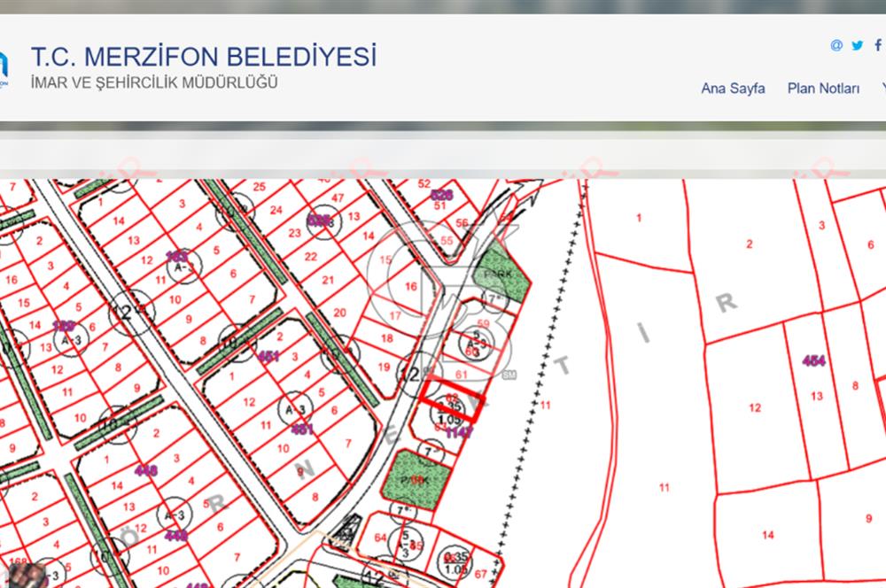Click parcel 23 on the map
This screenshot has width=886, height=588.
[x=294, y=233]
